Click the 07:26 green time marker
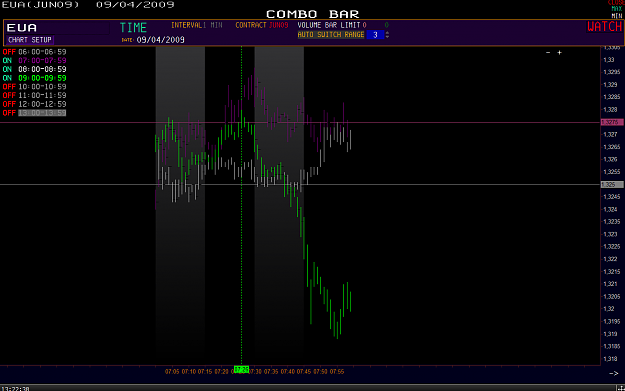The height and width of the screenshot is (391, 625). click(x=241, y=369)
